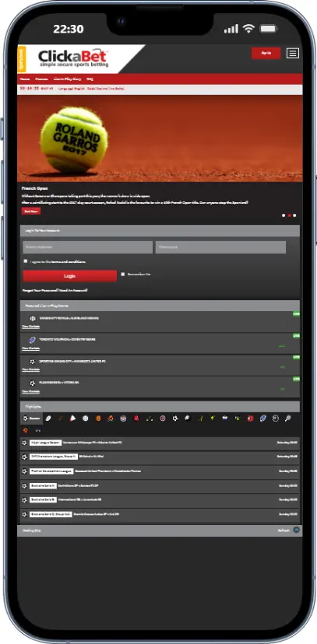Tap the cellular signal bars icon
This screenshot has height=644, width=317.
231,29
